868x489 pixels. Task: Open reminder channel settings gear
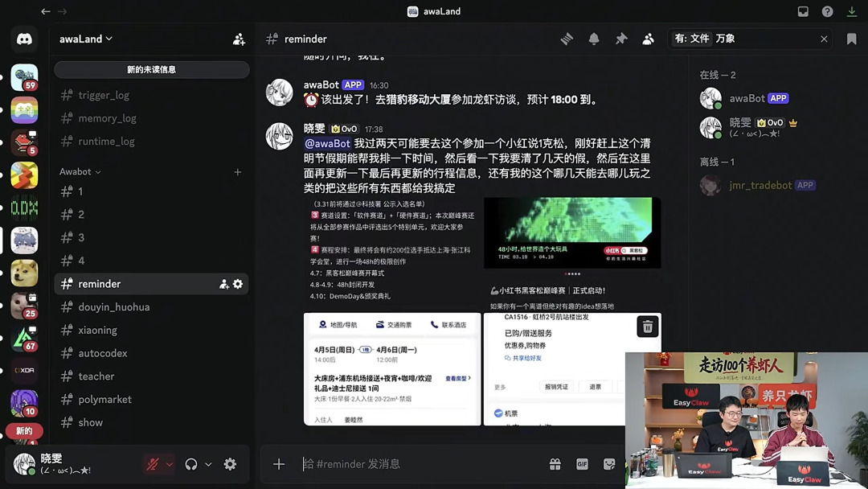(238, 284)
